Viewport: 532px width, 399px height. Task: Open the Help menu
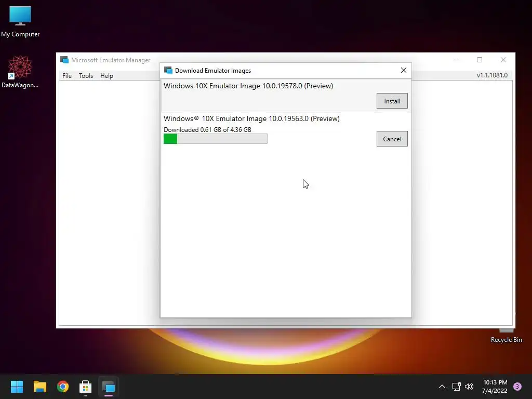107,76
